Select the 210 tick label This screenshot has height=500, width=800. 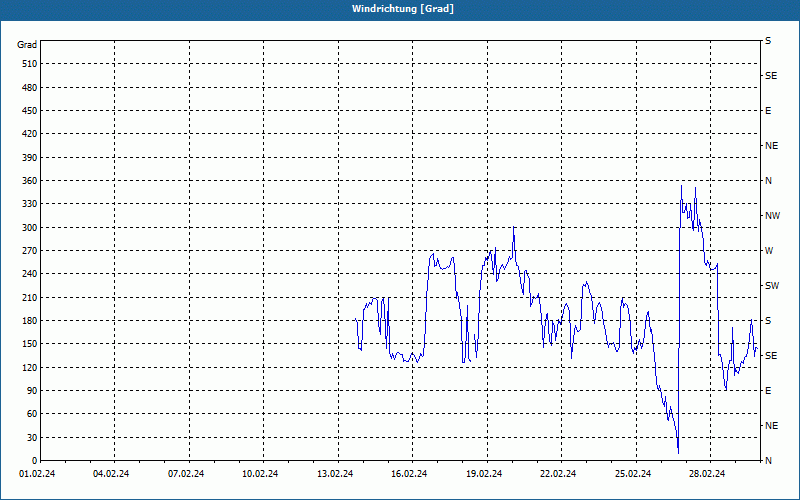(30, 297)
